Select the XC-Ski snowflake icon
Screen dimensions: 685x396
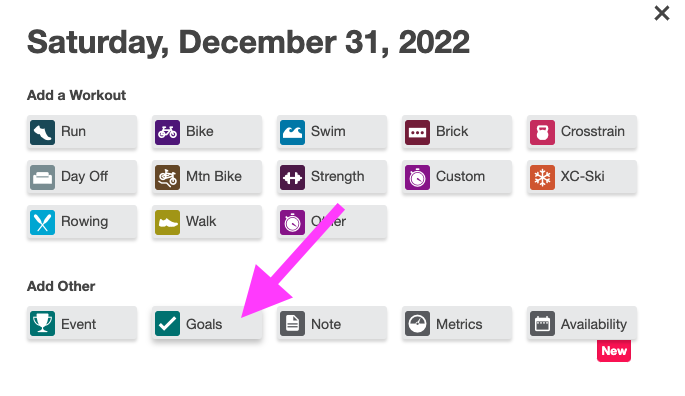point(542,177)
